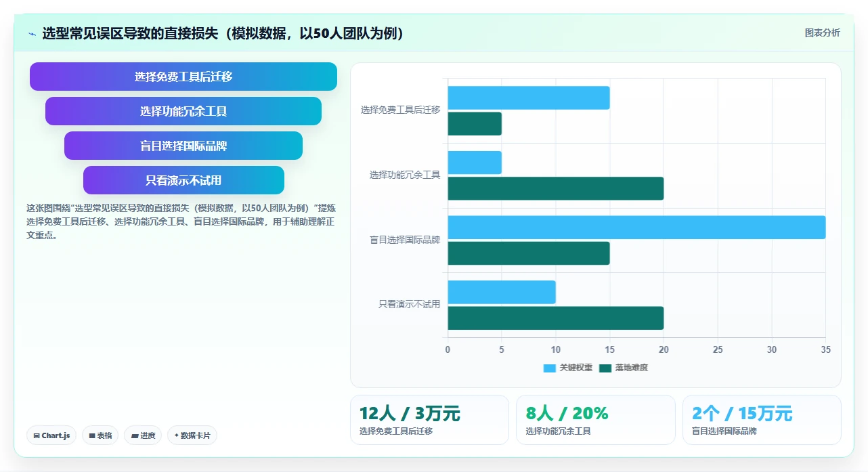The width and height of the screenshot is (868, 472).
Task: Click 关键权重 legend label text
Action: 576,368
